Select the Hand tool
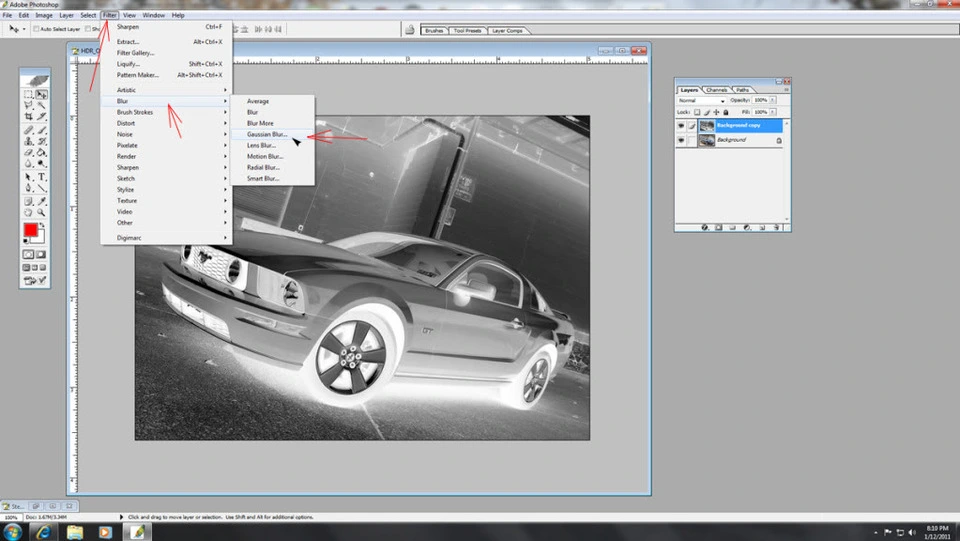960x541 pixels. pos(28,212)
